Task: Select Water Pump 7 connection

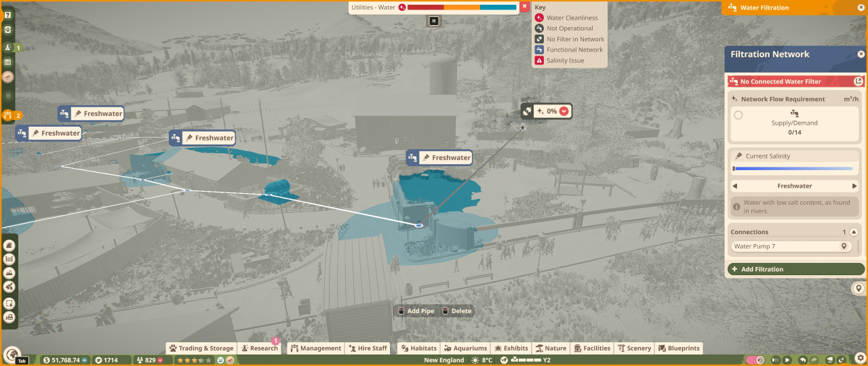Action: tap(791, 247)
